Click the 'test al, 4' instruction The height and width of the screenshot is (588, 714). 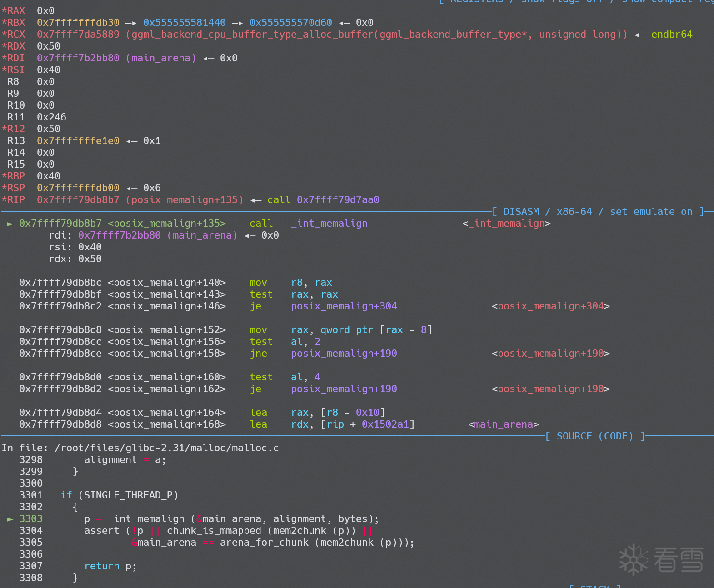click(285, 377)
